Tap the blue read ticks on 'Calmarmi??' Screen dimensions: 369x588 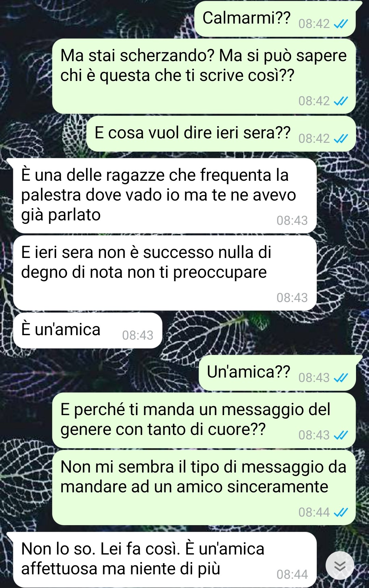(341, 24)
